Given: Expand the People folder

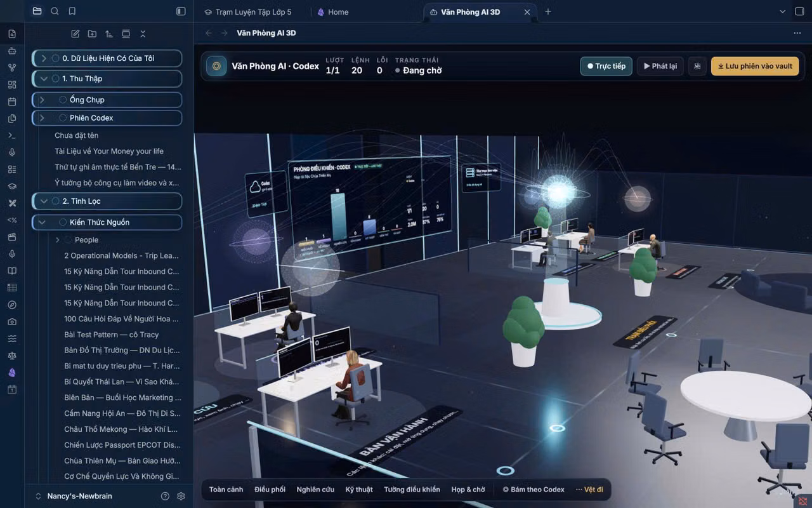Looking at the screenshot, I should point(57,240).
